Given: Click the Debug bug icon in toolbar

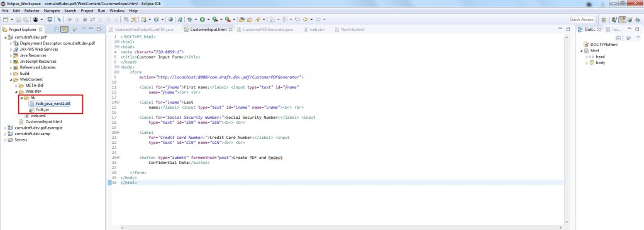Looking at the screenshot, I should click(x=189, y=19).
